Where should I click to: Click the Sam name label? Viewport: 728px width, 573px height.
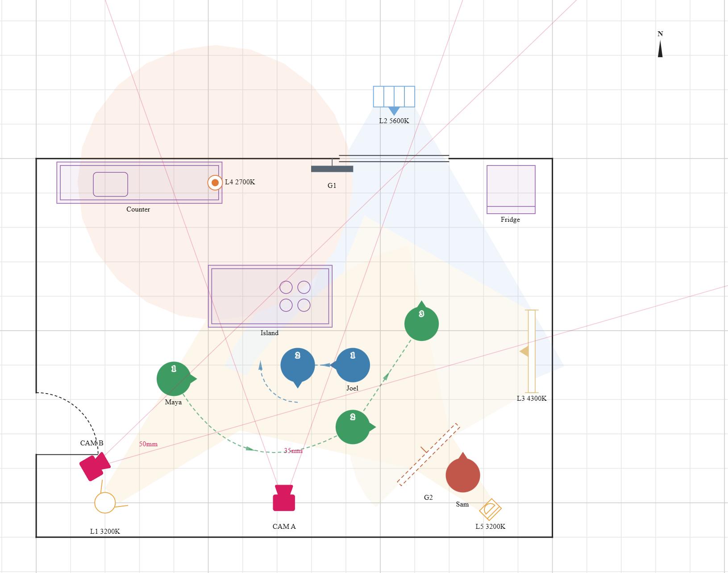tap(462, 504)
